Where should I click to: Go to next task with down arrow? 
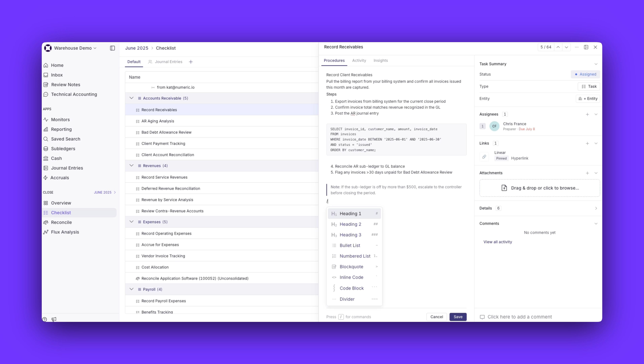567,47
